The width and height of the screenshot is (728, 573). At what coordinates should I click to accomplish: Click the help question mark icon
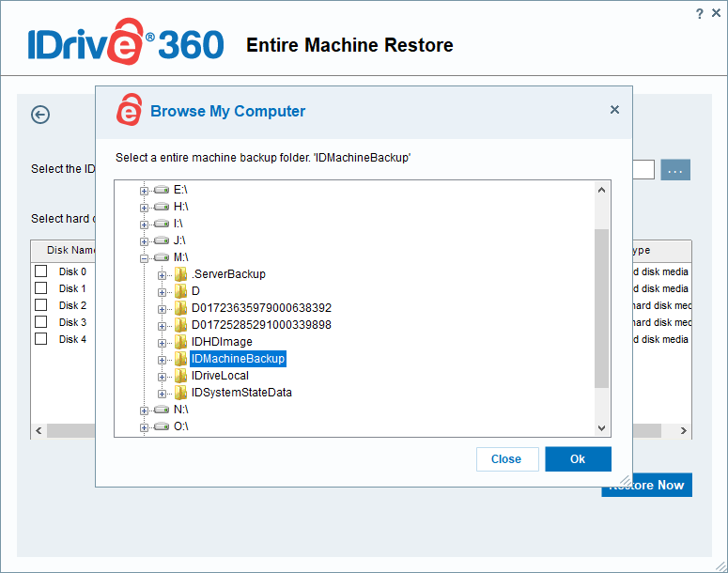tap(699, 13)
